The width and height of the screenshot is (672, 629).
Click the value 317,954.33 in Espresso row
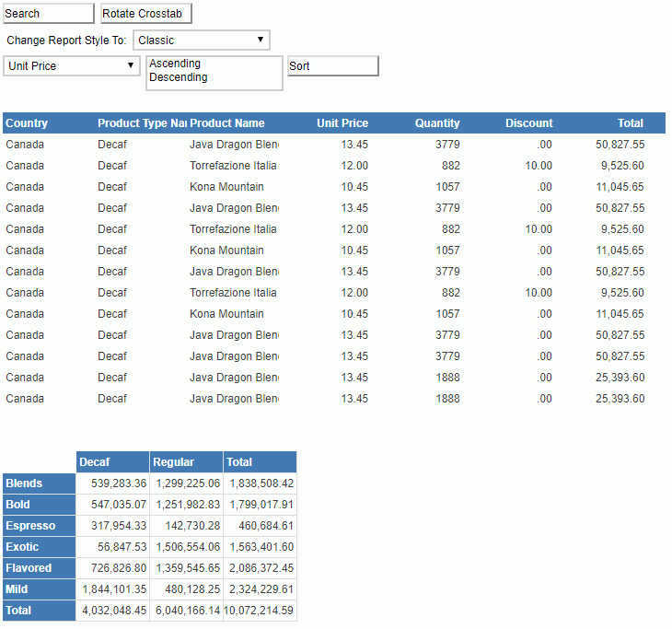[x=119, y=526]
